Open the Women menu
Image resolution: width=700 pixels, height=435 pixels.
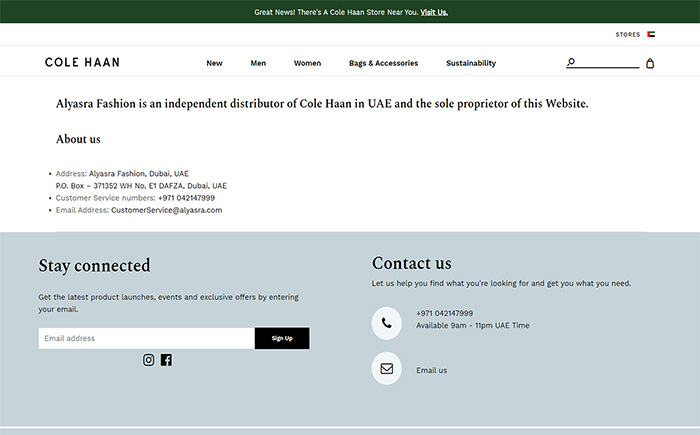(x=307, y=63)
